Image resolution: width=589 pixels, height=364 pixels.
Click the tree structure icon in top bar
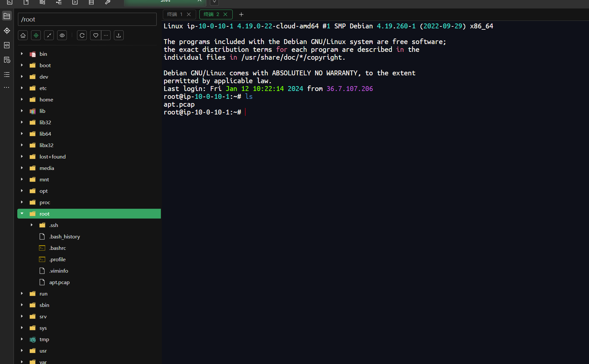click(59, 2)
